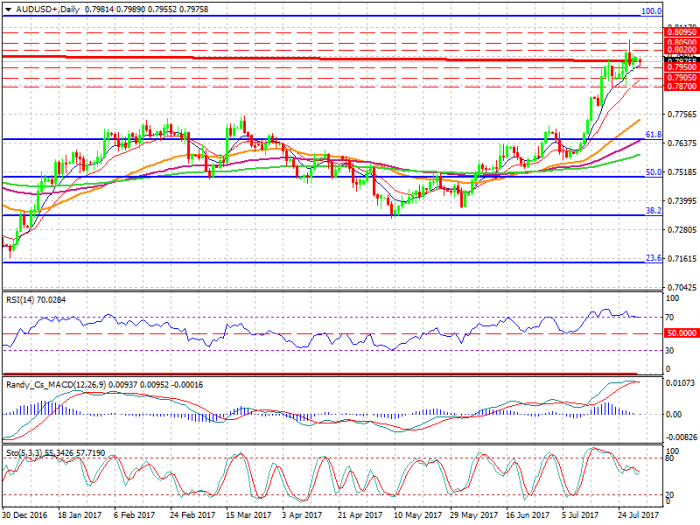Click the 6 Feb 2017 date label
The image size is (700, 525).
pyautogui.click(x=134, y=515)
